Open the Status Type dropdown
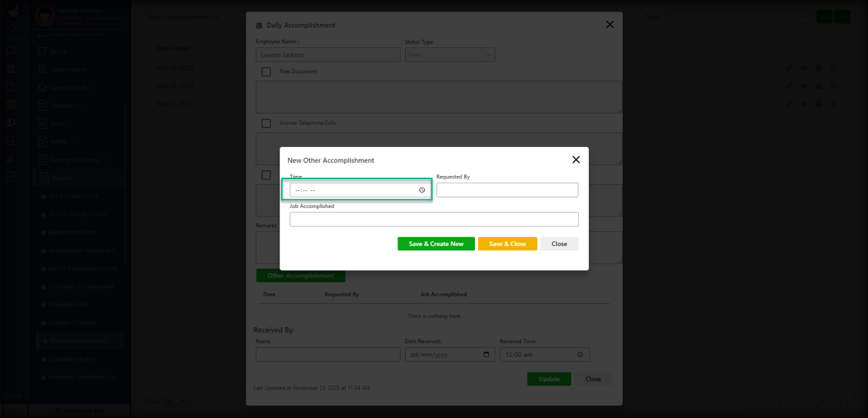Screen dimensions: 868x418 click(x=450, y=55)
